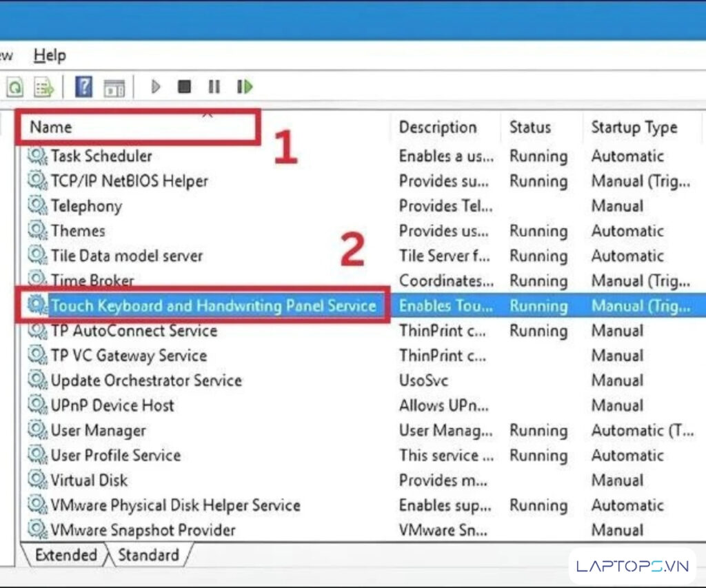Sort by the Startup Type column header

tap(633, 127)
